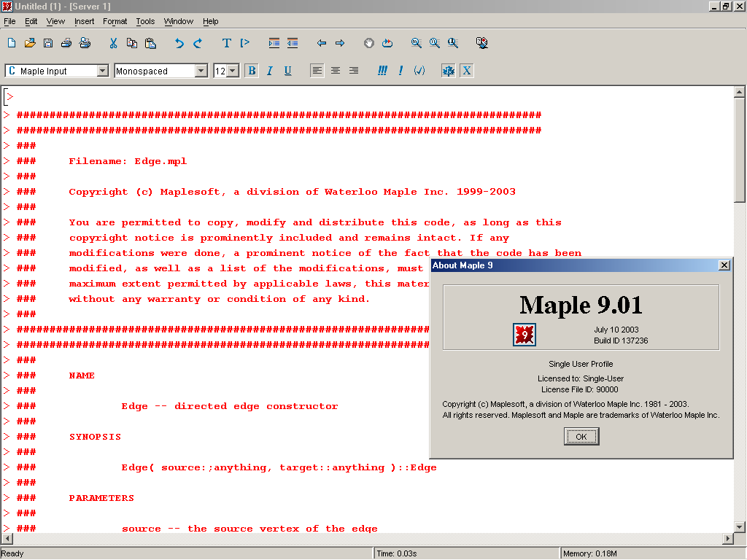Execute the entire worksheet with the triple exclamation
This screenshot has height=560, width=747.
click(x=382, y=71)
